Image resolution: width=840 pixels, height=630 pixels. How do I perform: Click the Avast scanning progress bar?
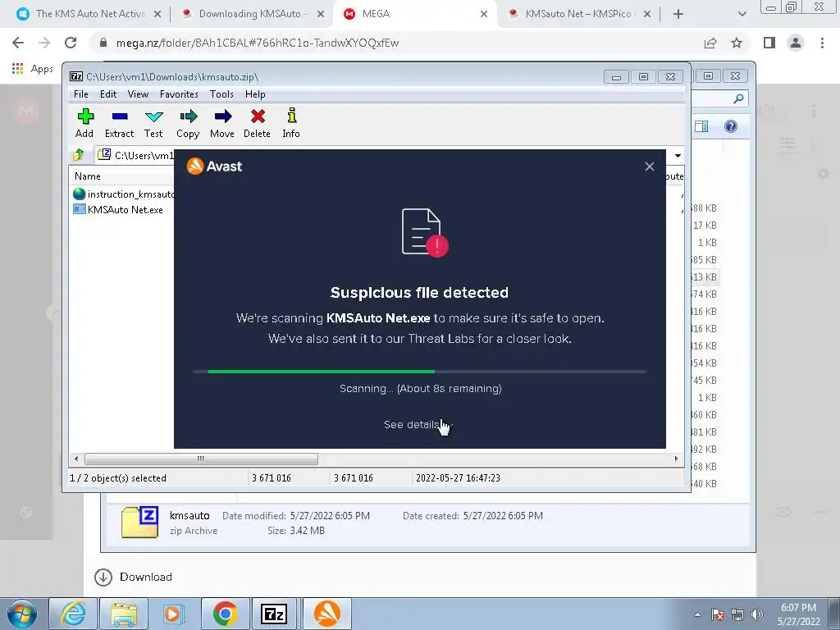point(419,372)
